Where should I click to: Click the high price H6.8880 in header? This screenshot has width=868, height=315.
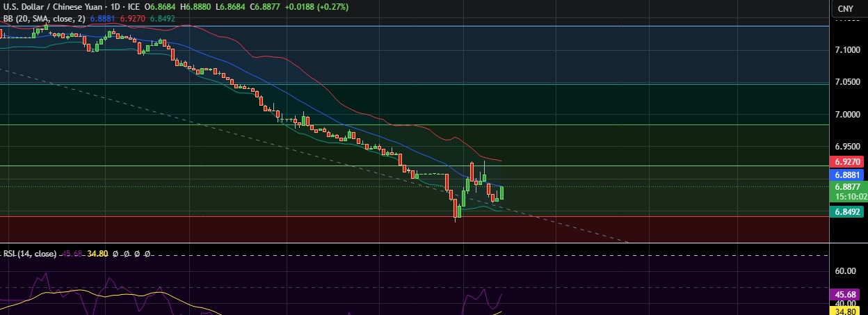click(x=196, y=7)
